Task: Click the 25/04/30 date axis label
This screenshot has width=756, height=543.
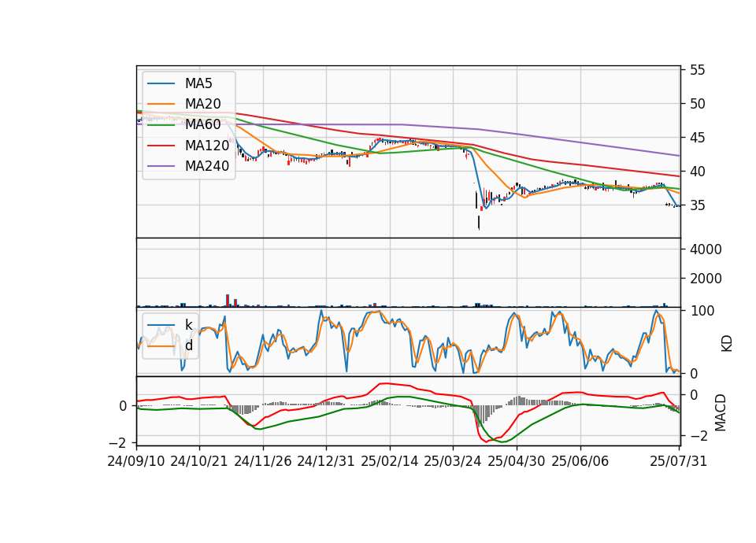Action: coord(517,461)
